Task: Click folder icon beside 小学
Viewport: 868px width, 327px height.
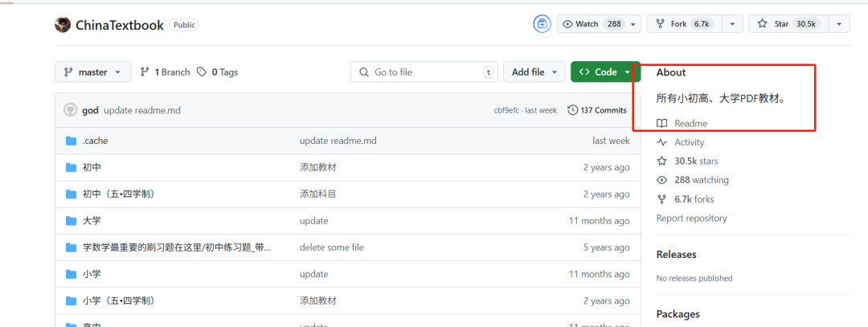Action: click(71, 274)
